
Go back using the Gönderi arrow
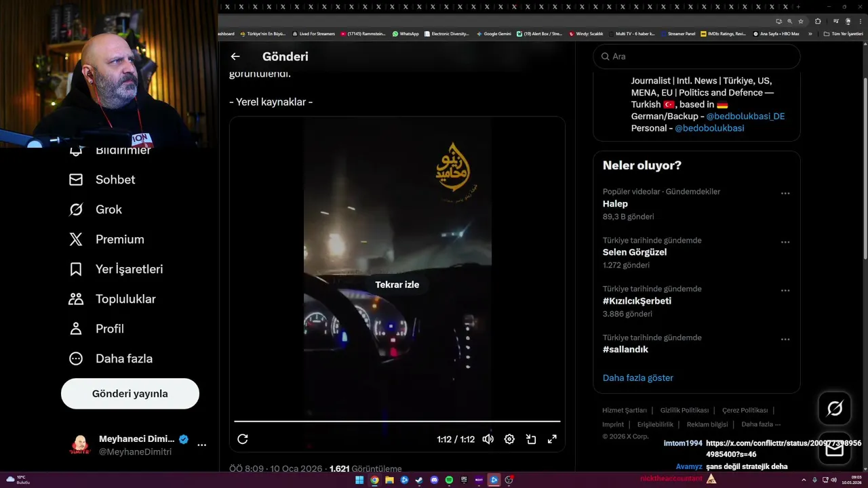[235, 57]
